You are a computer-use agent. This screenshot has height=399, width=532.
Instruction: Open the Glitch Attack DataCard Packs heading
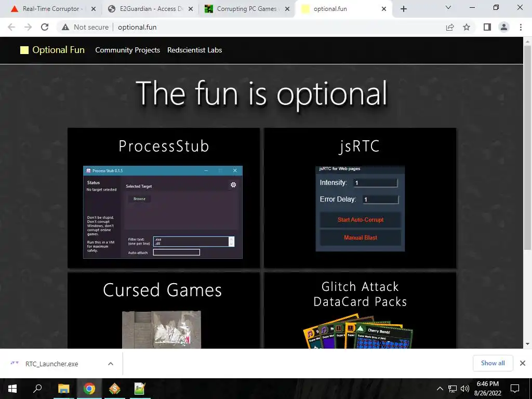click(x=360, y=294)
